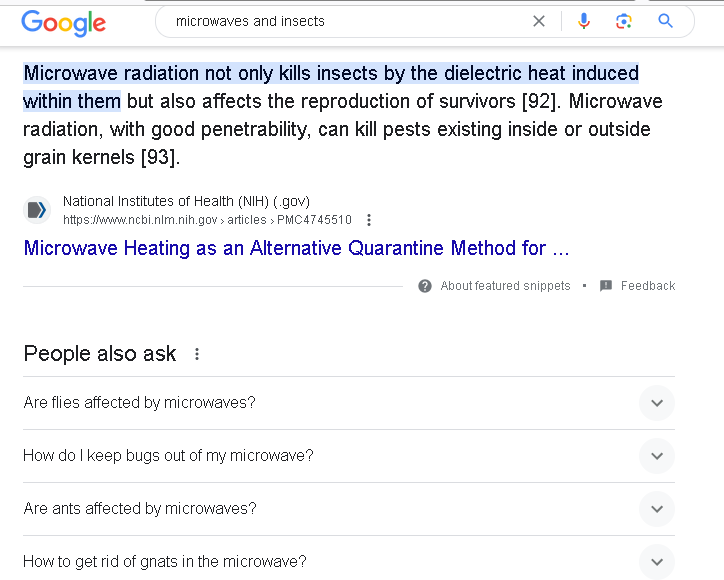Click the blue magnifier search icon
The image size is (724, 580).
pyautogui.click(x=665, y=21)
